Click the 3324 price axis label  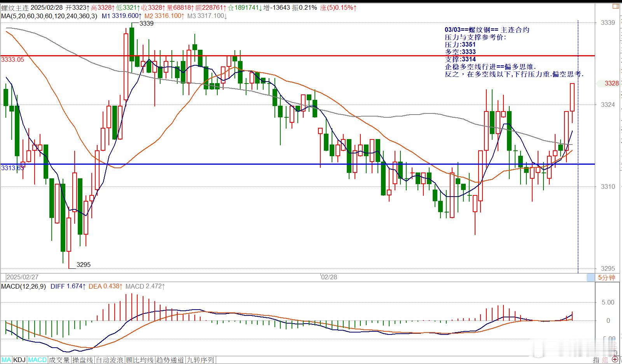tap(608, 104)
